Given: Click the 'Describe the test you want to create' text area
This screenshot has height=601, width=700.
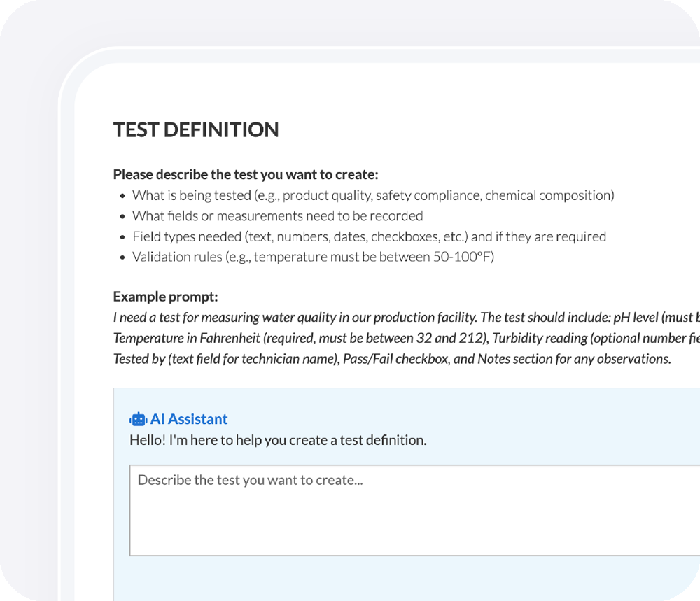Looking at the screenshot, I should point(413,510).
